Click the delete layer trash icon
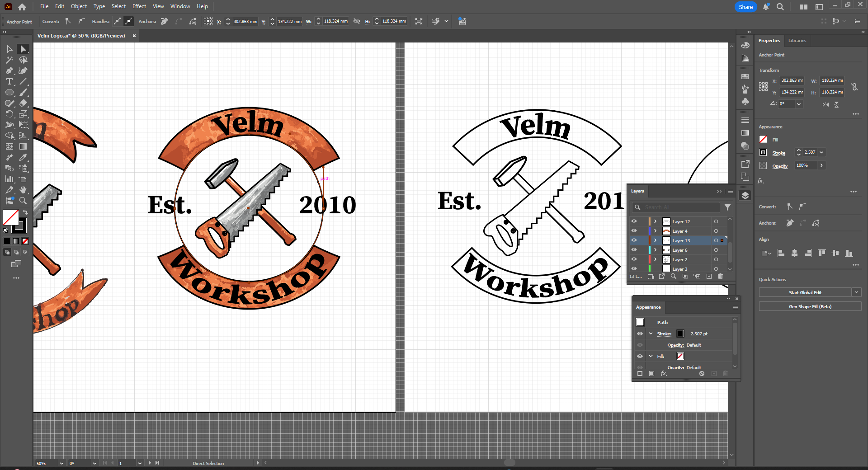Screen dimensions: 868x470 (x=721, y=276)
